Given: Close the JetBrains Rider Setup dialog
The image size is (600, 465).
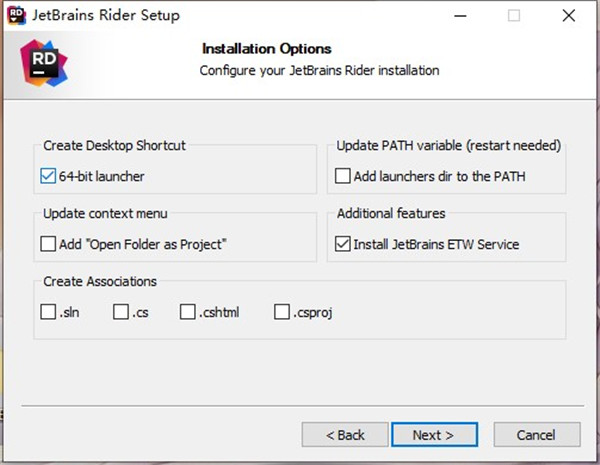Looking at the screenshot, I should click(569, 16).
